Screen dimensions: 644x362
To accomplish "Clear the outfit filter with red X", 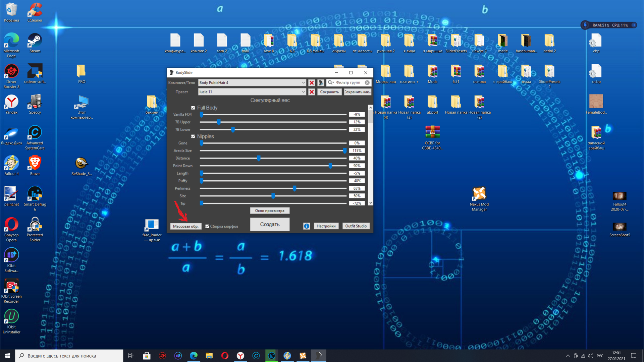I will 312,83.
